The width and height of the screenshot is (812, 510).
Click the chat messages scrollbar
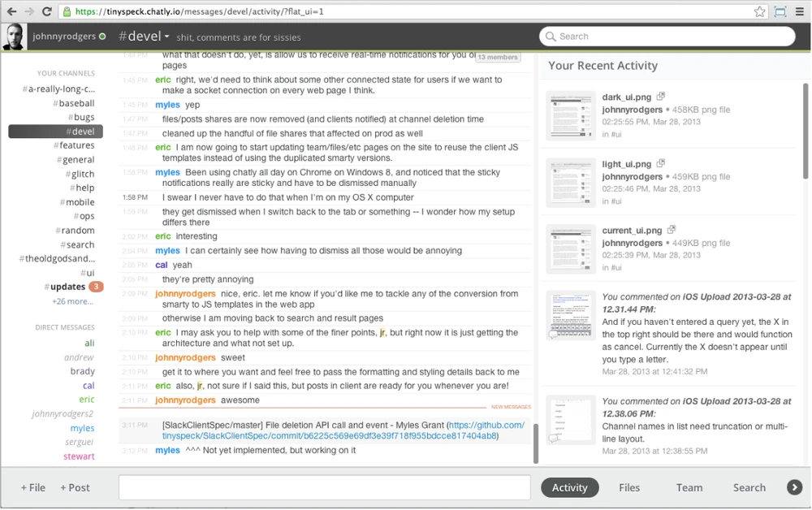tap(536, 443)
